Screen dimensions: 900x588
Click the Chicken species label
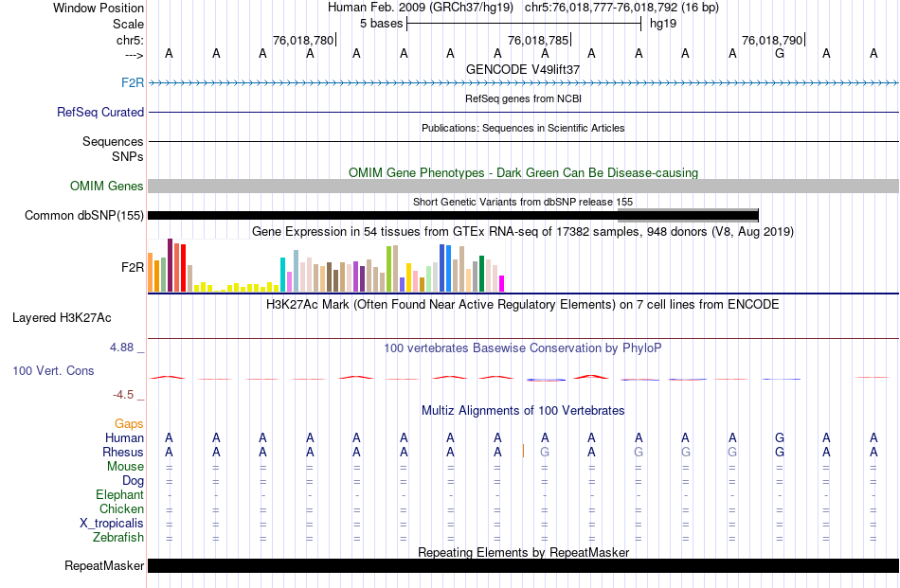(x=121, y=508)
